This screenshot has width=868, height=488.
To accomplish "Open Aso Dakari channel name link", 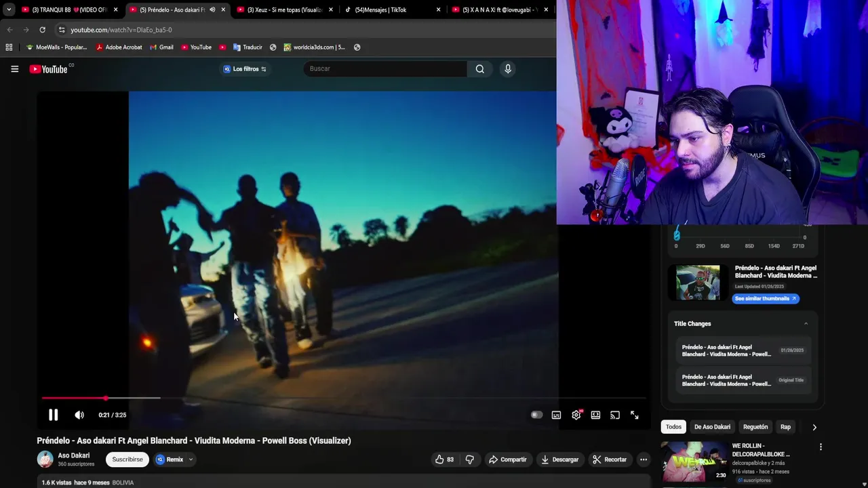I will 73,455.
